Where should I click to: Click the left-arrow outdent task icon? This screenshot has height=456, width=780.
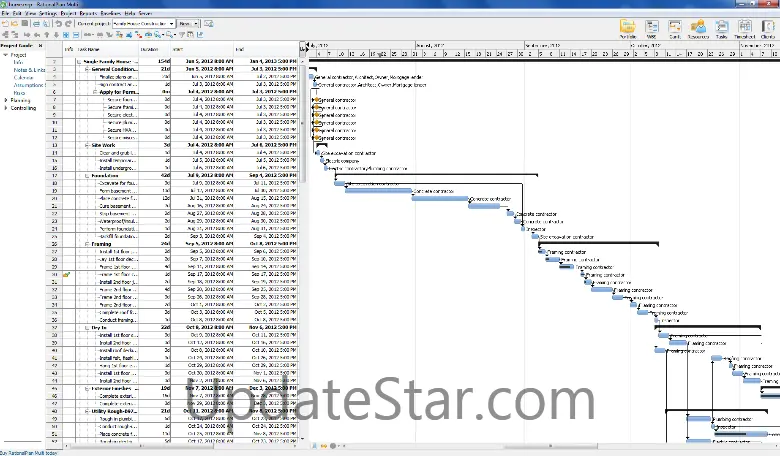(x=37, y=35)
